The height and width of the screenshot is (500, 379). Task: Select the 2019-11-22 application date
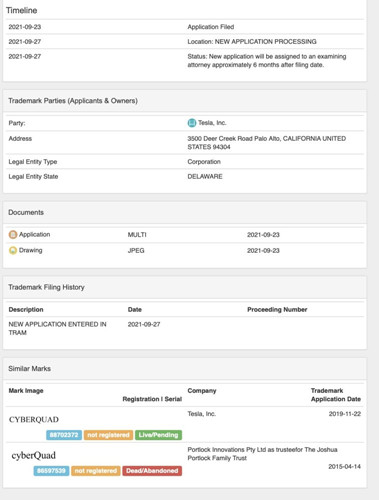pyautogui.click(x=345, y=414)
